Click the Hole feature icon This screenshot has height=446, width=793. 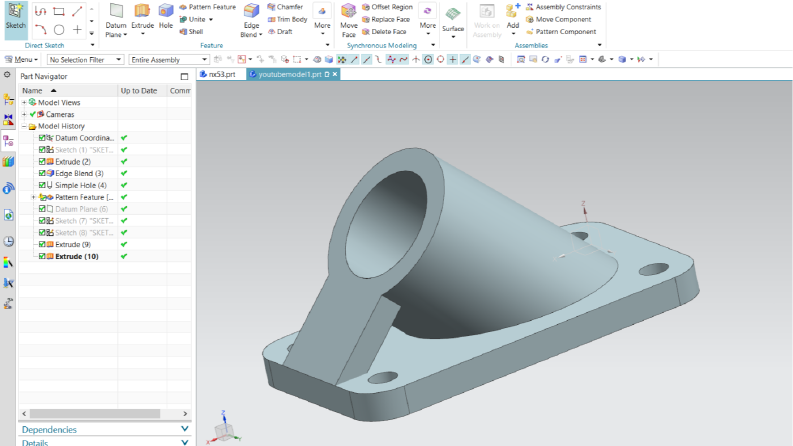pyautogui.click(x=165, y=11)
